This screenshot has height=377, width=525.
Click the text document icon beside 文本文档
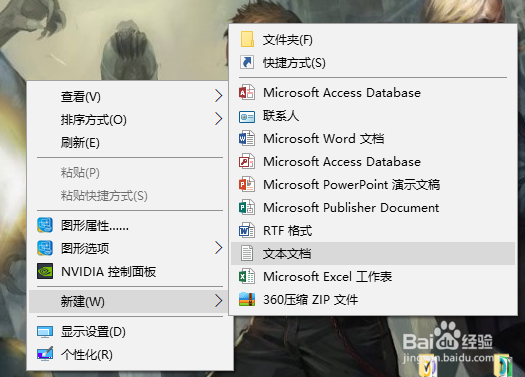[247, 253]
